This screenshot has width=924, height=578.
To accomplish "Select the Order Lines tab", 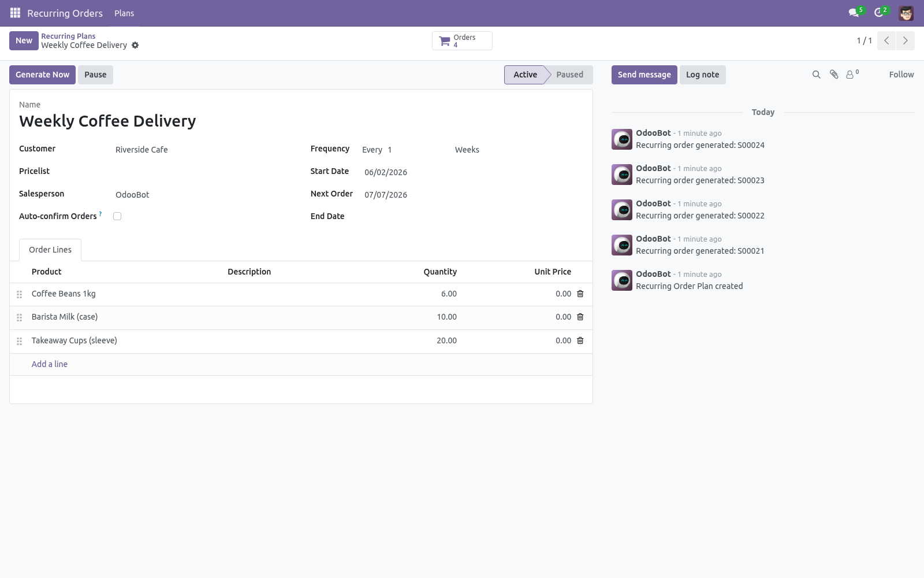I will coord(50,250).
